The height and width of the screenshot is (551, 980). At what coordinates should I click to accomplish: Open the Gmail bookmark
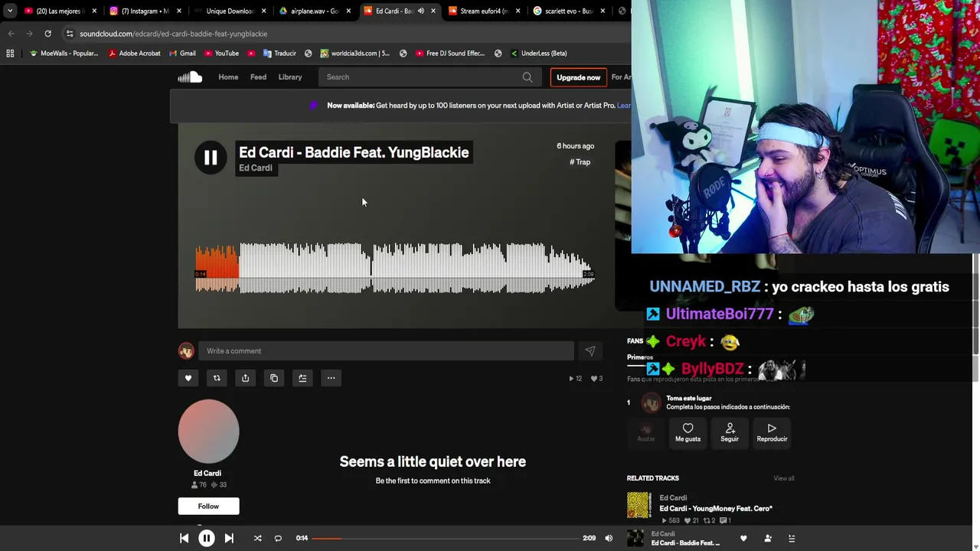pos(182,54)
